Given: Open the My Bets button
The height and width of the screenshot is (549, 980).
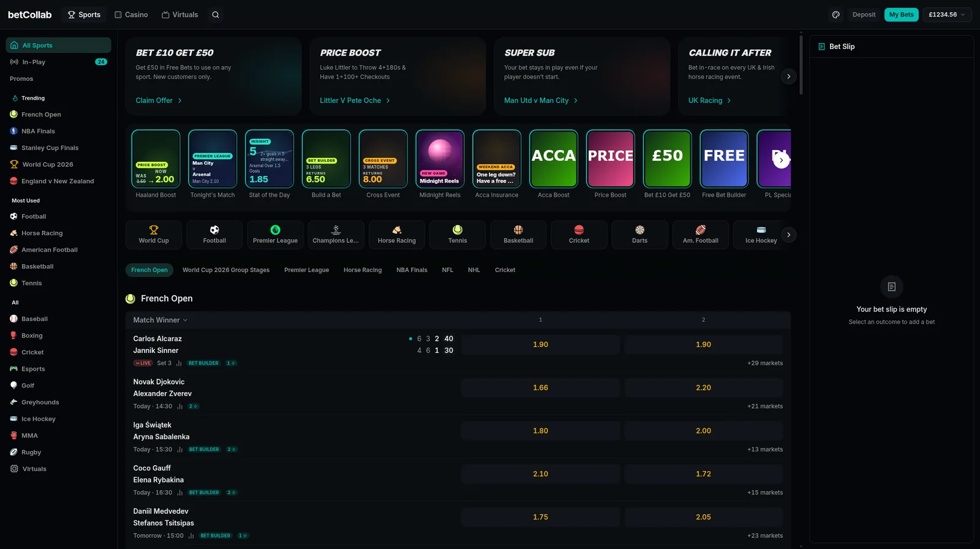Looking at the screenshot, I should point(901,15).
